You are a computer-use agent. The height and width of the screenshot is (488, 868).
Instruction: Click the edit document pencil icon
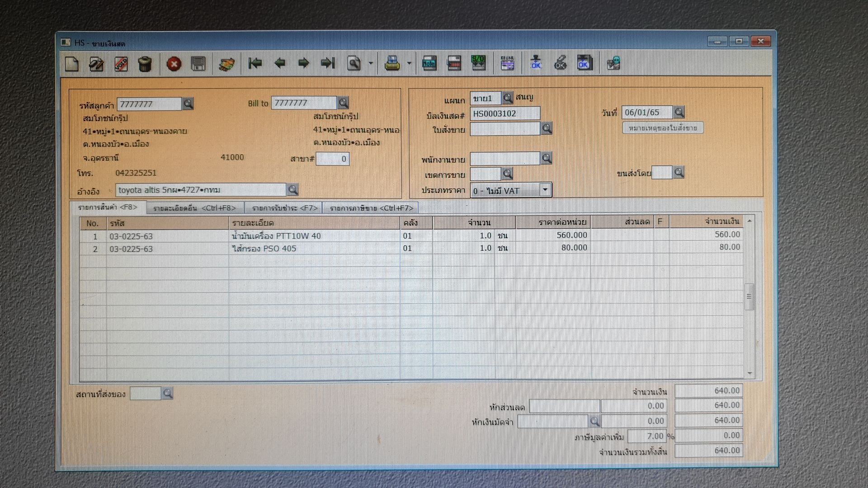(x=96, y=64)
